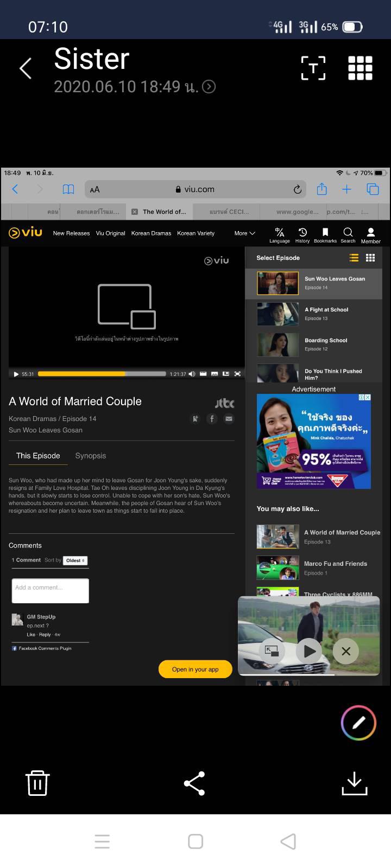Reload the page in Safari

[297, 189]
